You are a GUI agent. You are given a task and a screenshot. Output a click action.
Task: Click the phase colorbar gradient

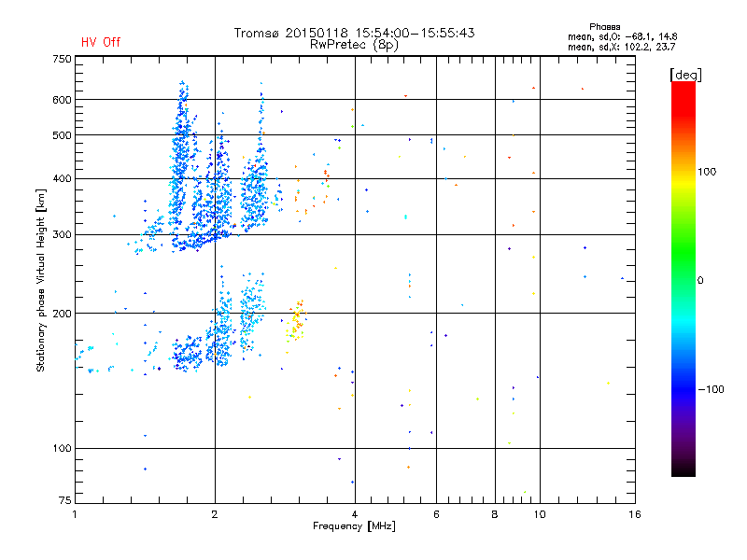click(684, 278)
